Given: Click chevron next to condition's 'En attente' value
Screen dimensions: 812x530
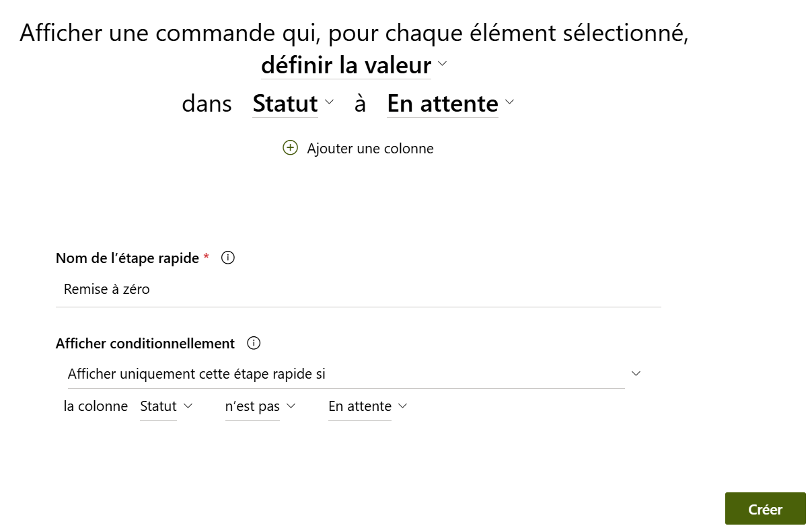Looking at the screenshot, I should [x=403, y=406].
